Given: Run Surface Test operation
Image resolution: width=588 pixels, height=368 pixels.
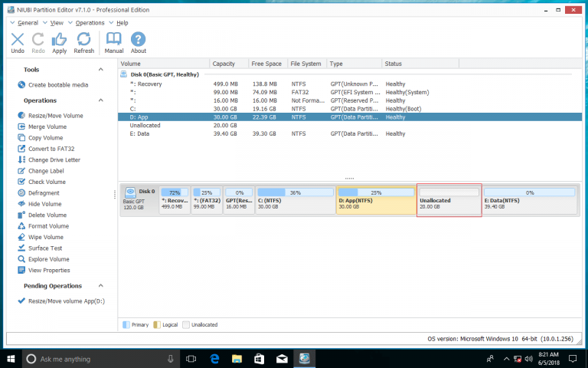Looking at the screenshot, I should click(x=40, y=248).
